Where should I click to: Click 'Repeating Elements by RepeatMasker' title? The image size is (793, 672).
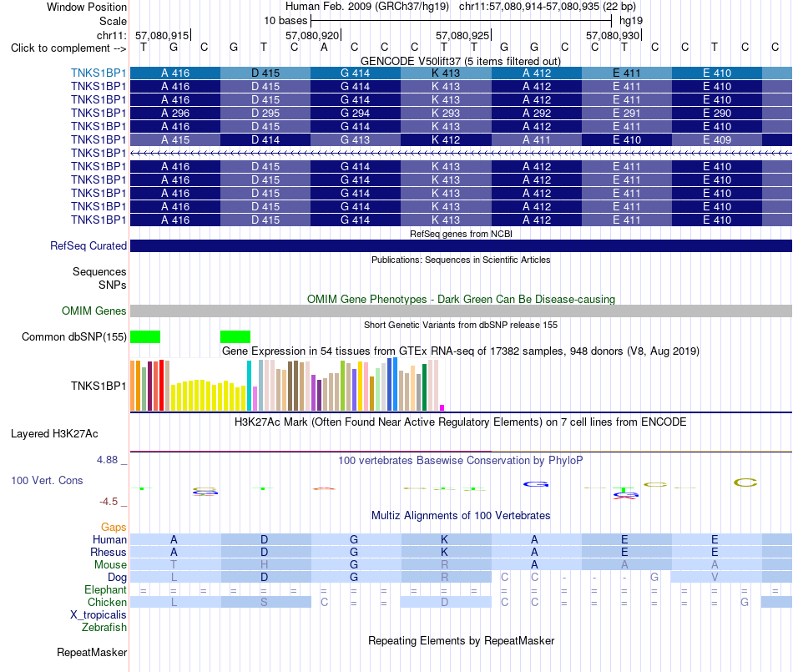point(461,640)
